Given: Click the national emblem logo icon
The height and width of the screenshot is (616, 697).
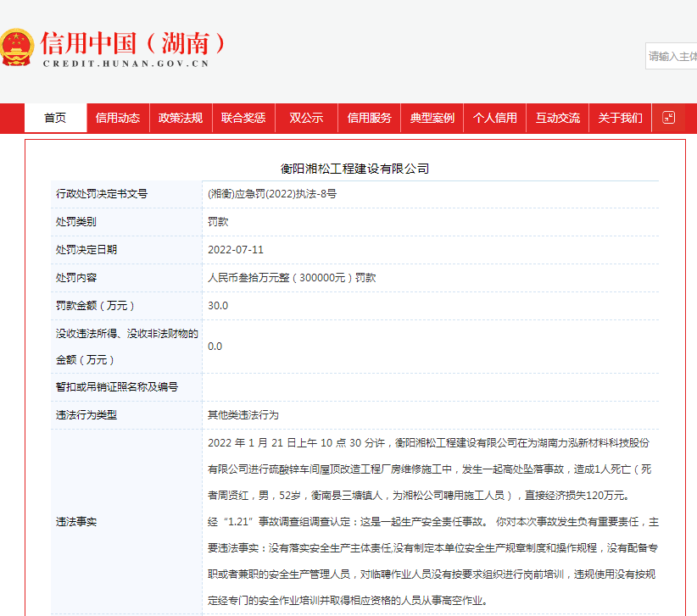Looking at the screenshot, I should click(x=18, y=48).
